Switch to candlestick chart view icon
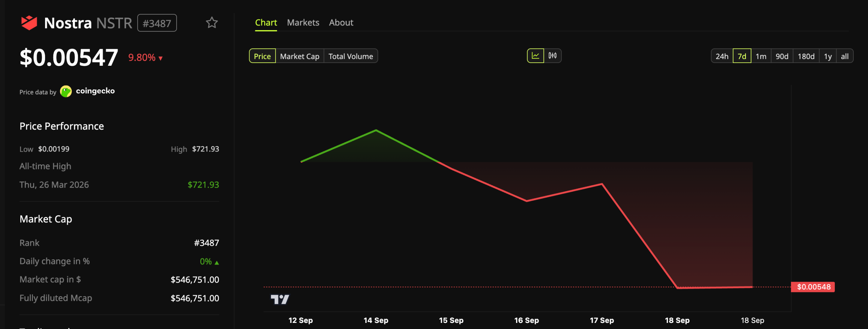 [552, 56]
